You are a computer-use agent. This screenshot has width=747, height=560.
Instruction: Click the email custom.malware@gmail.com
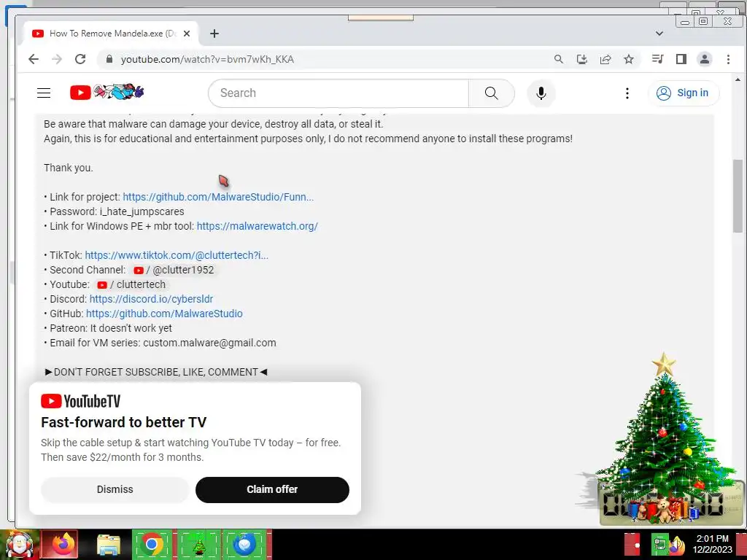209,343
